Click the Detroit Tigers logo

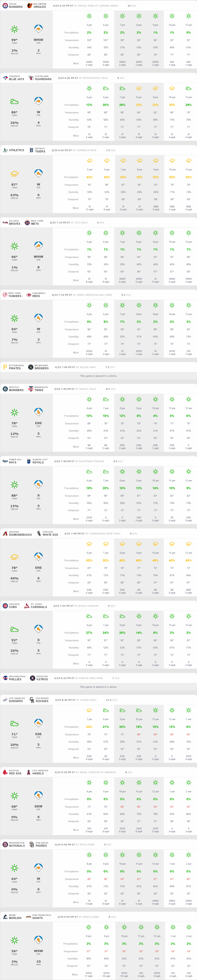pos(31,150)
